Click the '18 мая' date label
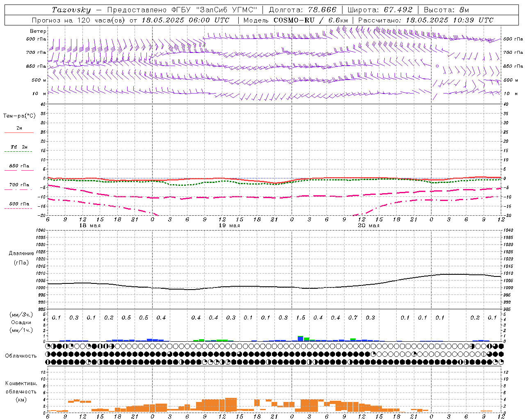525x420 pixels. pyautogui.click(x=90, y=226)
